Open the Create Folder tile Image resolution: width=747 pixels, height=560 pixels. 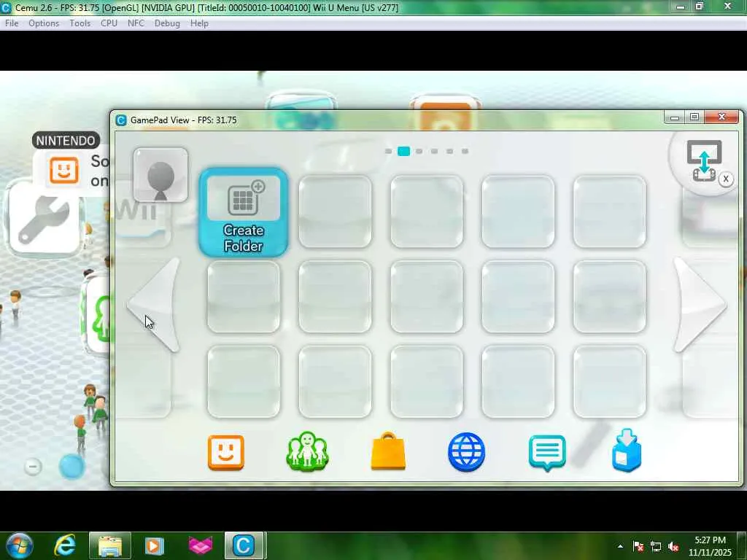(244, 212)
